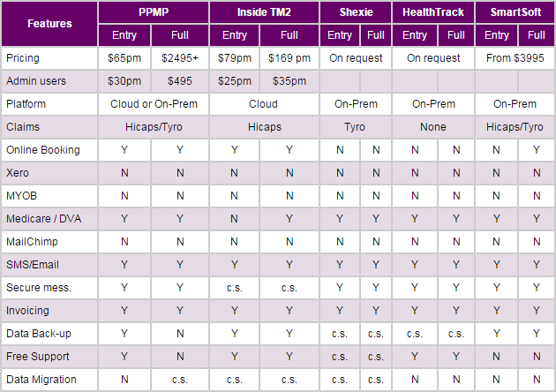The height and width of the screenshot is (392, 556).
Task: Click Free Support N under SmartSoft Entry
Action: tap(496, 357)
